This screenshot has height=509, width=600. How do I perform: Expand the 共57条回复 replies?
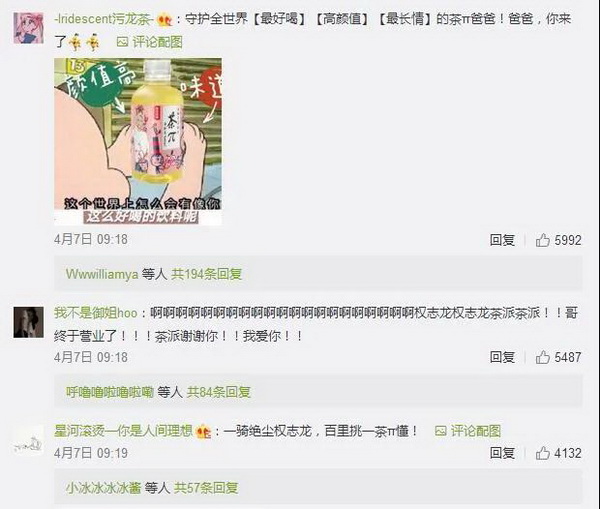click(x=206, y=488)
